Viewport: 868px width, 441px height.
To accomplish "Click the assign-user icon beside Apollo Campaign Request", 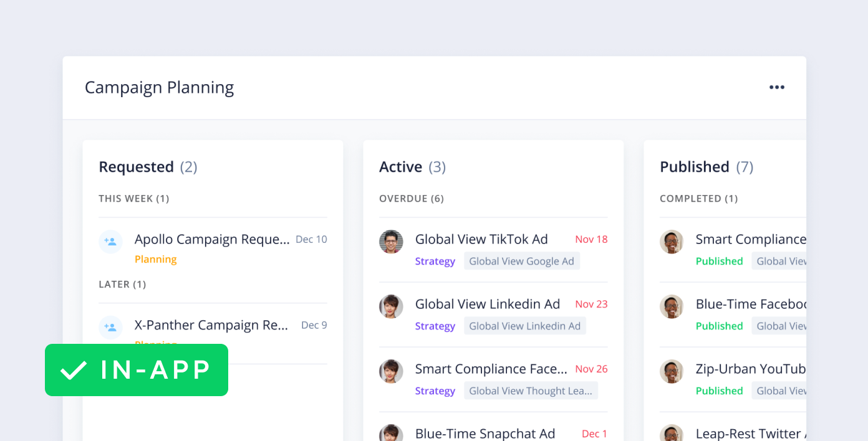I will click(110, 242).
